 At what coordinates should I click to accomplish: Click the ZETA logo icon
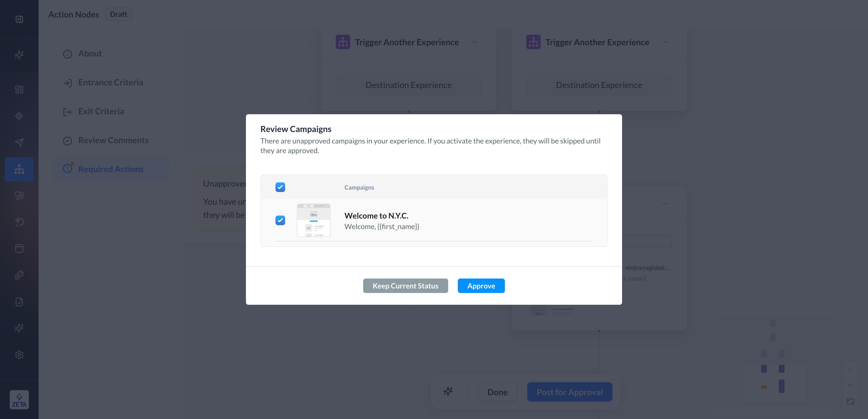(x=19, y=400)
